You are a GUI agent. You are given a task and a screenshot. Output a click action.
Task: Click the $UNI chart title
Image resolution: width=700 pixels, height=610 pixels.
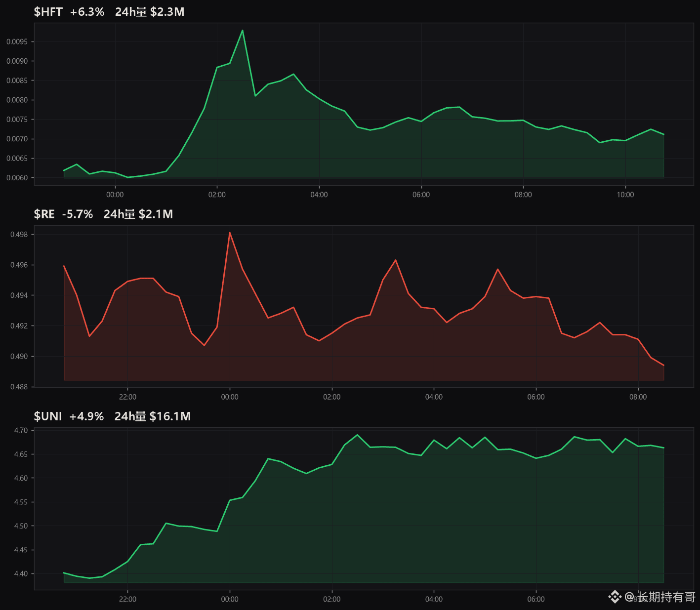coord(48,416)
